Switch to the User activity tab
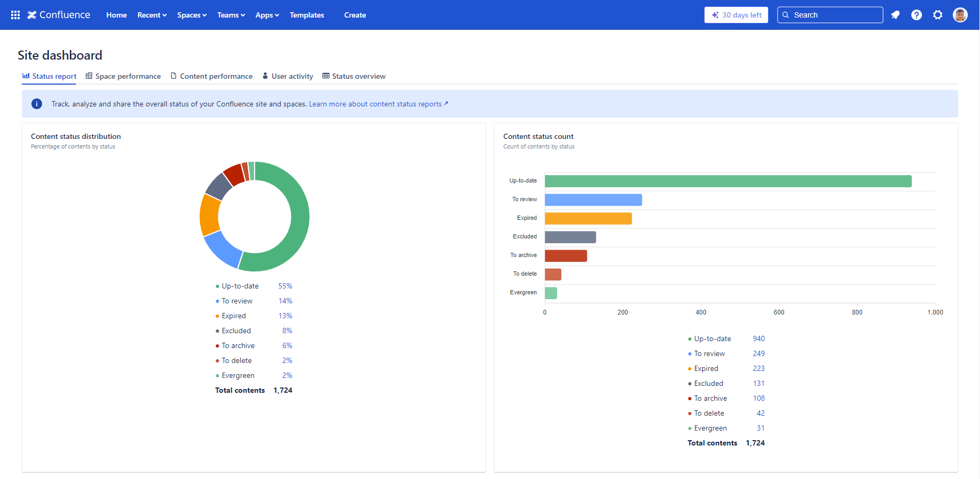 point(292,76)
